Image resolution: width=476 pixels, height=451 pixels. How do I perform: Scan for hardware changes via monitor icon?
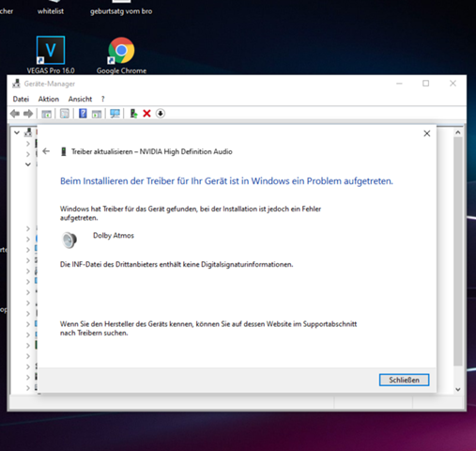coord(115,114)
